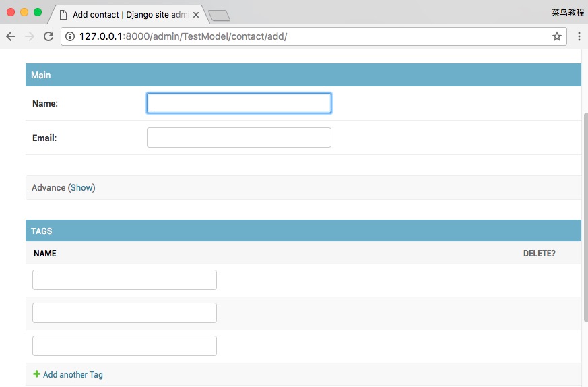
Task: Bookmark this page with the star
Action: click(556, 36)
